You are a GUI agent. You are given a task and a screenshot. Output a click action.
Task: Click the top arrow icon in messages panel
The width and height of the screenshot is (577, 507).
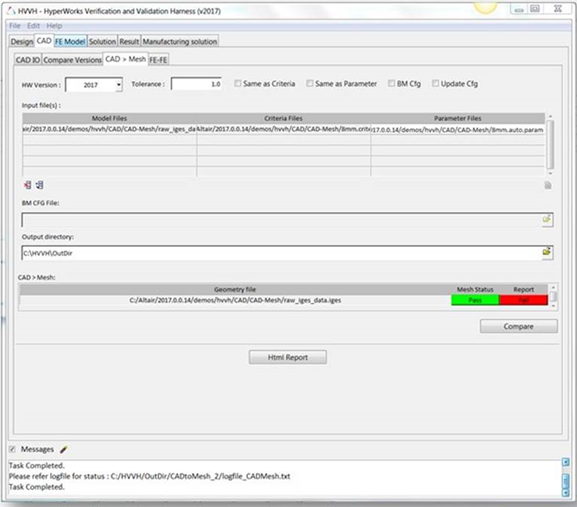(566, 462)
